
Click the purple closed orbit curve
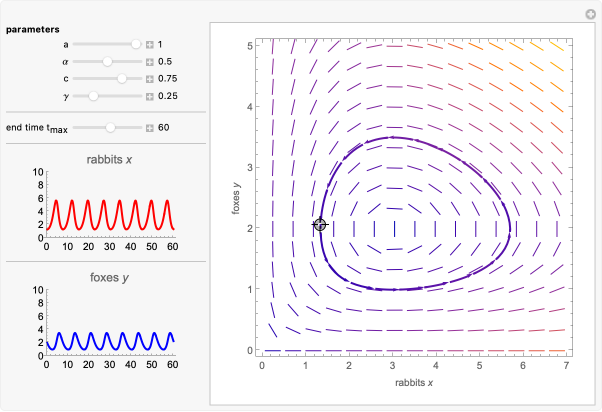click(x=509, y=226)
